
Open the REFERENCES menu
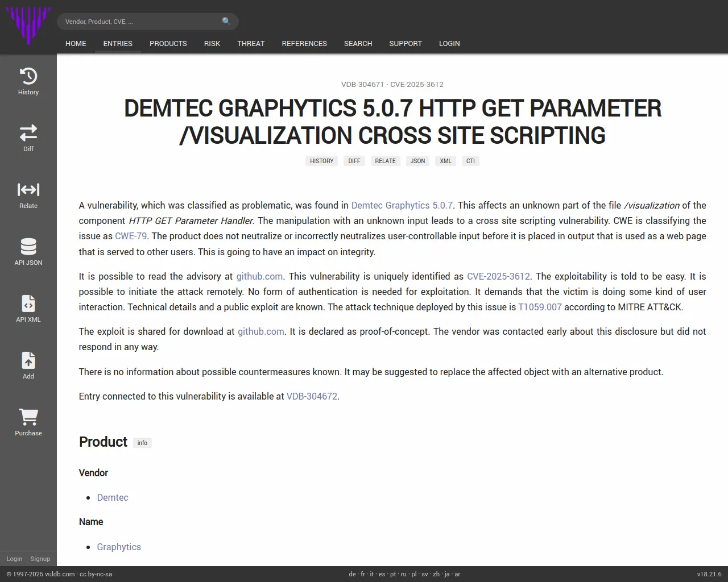304,43
